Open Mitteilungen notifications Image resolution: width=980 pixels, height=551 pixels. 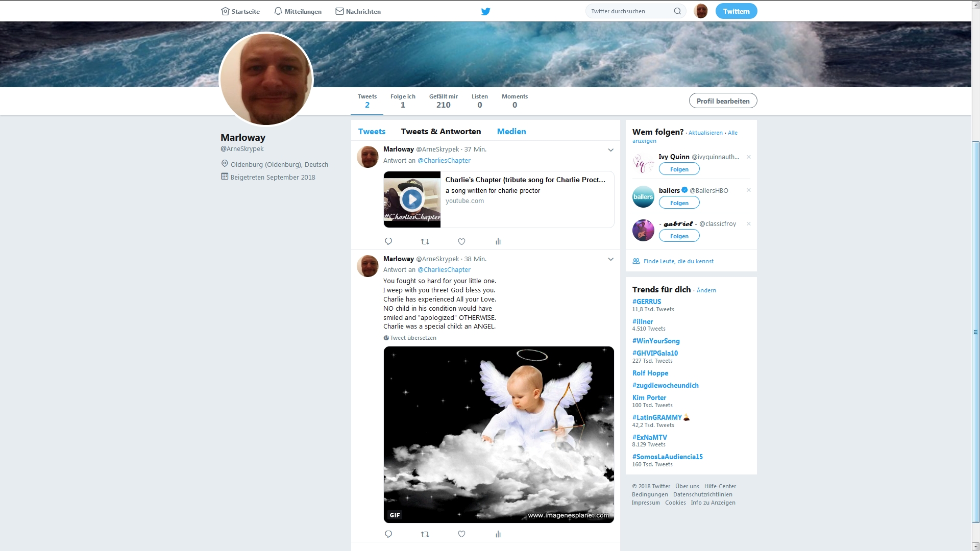298,11
